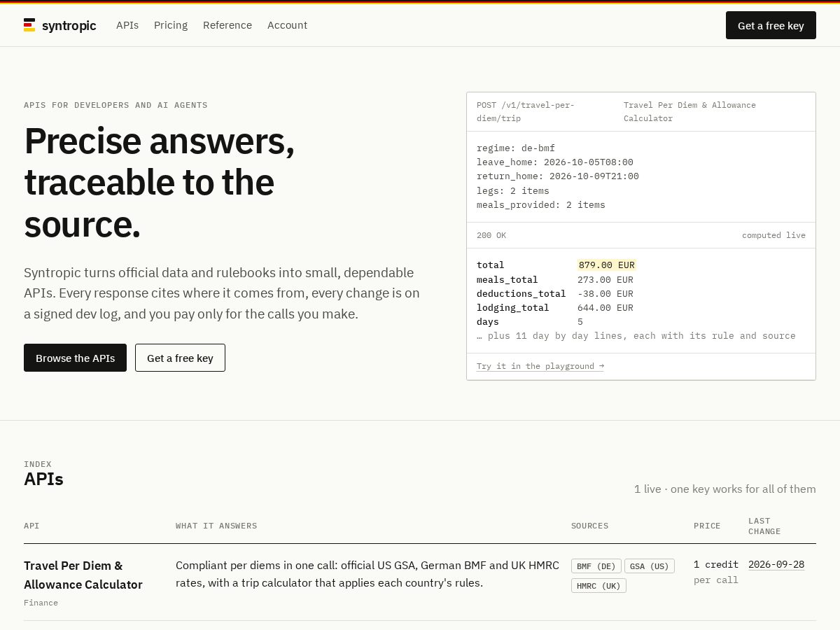Open Travel Per Diem & Allowance Calculator row title

point(83,575)
